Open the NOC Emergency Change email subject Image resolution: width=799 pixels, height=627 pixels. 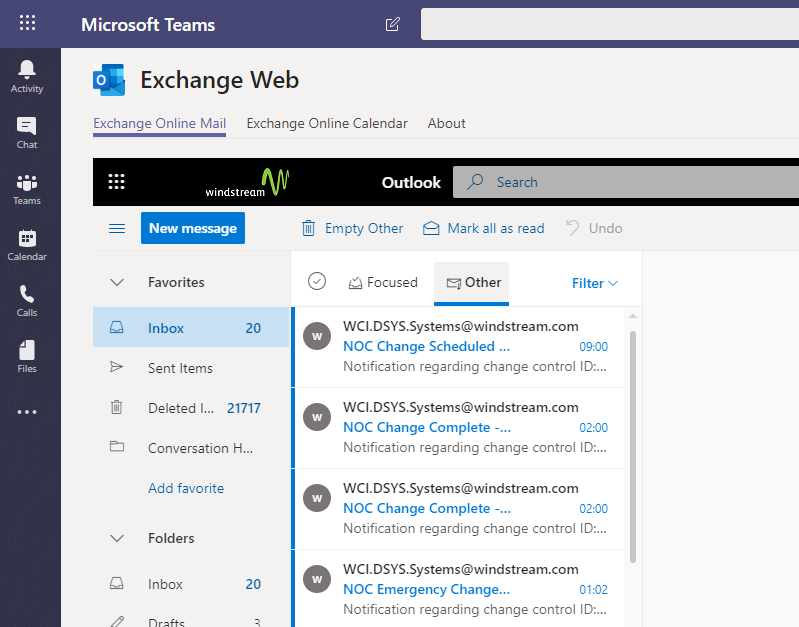427,589
